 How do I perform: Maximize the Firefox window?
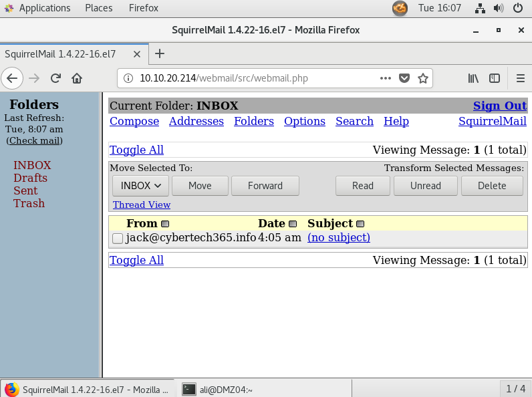[499, 30]
